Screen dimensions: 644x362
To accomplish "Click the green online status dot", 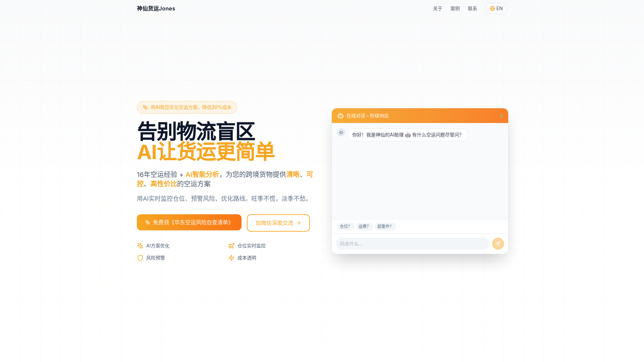I will [501, 116].
